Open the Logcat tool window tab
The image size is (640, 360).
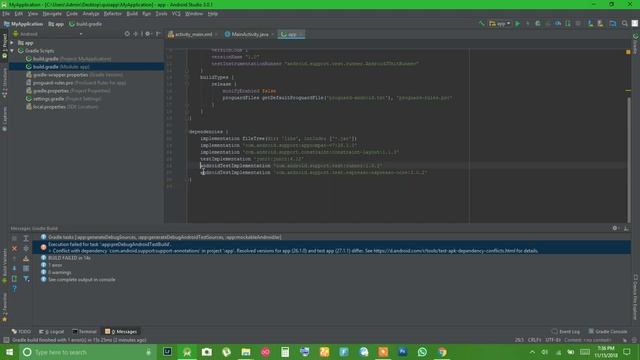coord(51,331)
